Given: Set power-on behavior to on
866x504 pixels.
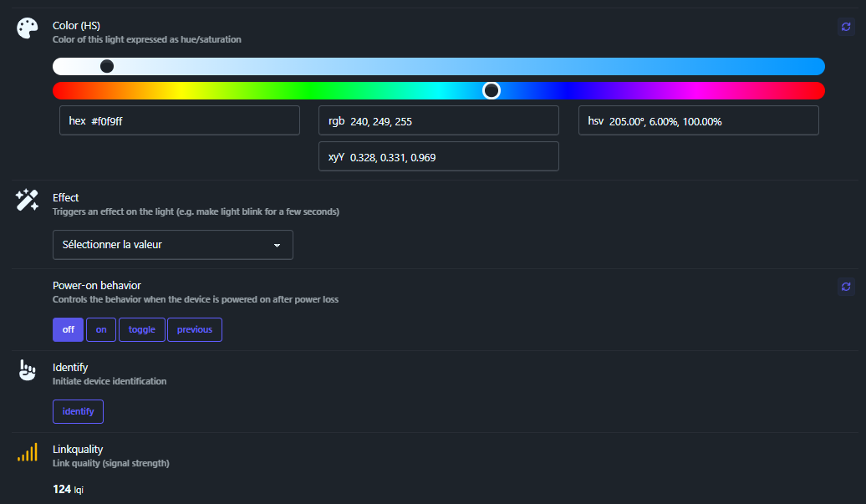Looking at the screenshot, I should [x=101, y=329].
